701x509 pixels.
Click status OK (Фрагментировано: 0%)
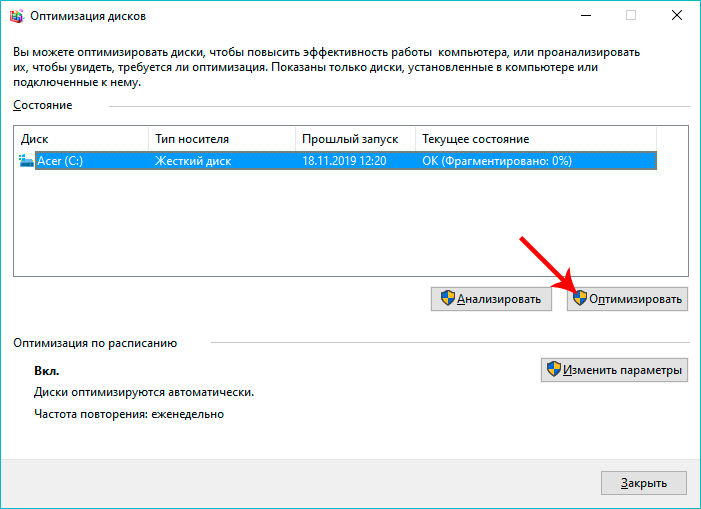[x=497, y=161]
